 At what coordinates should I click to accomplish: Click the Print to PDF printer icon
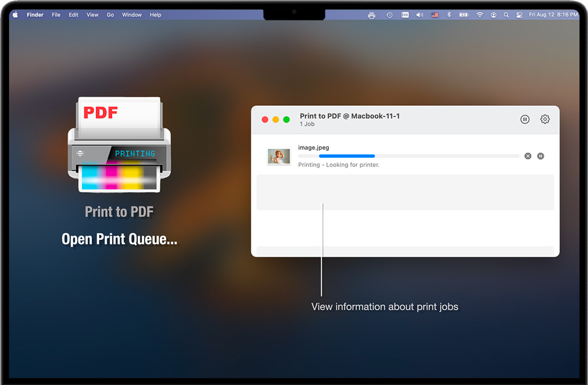pos(119,145)
